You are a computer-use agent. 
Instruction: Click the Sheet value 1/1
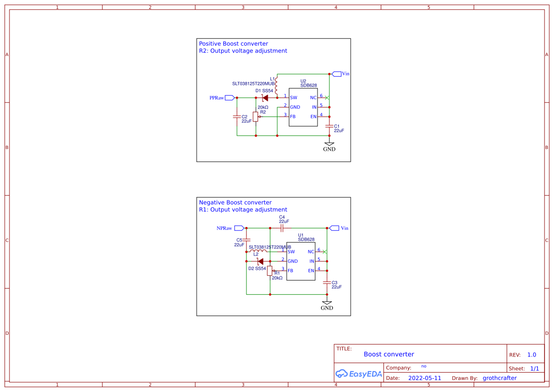click(x=535, y=368)
